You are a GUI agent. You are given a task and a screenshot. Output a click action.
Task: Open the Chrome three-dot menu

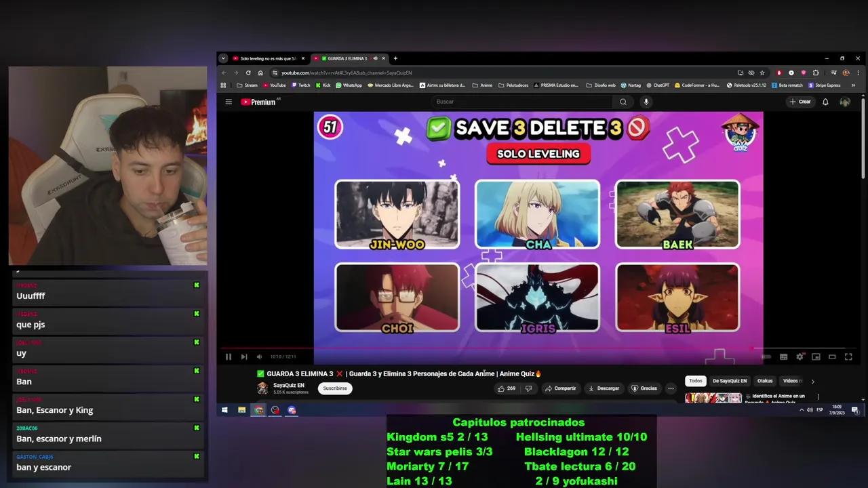tap(858, 73)
